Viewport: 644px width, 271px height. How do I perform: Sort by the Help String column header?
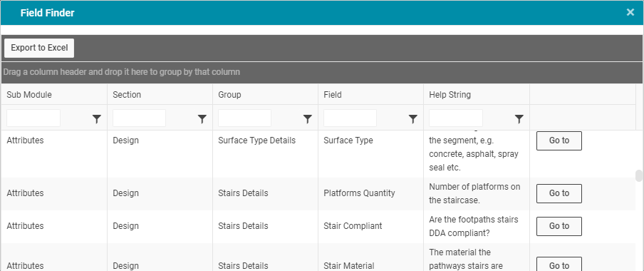450,95
